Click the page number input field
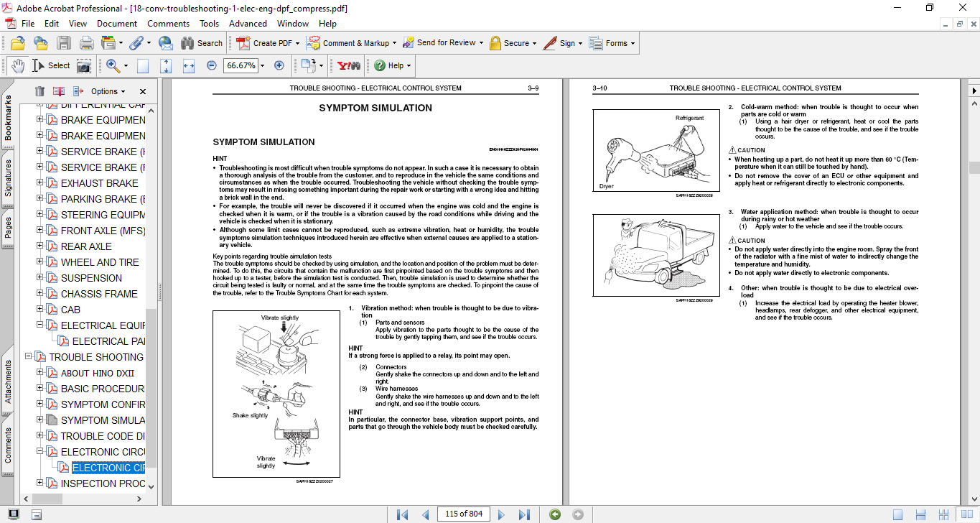This screenshot has width=980, height=523. pos(464,514)
